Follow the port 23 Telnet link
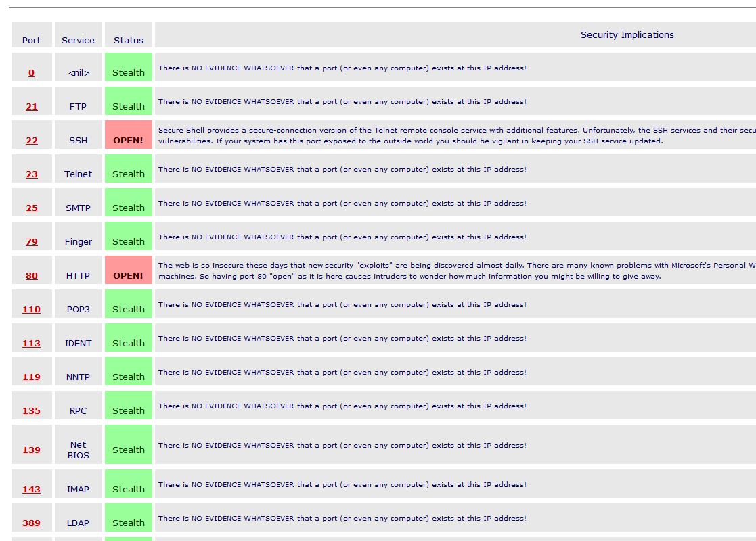The width and height of the screenshot is (756, 541). coord(32,174)
